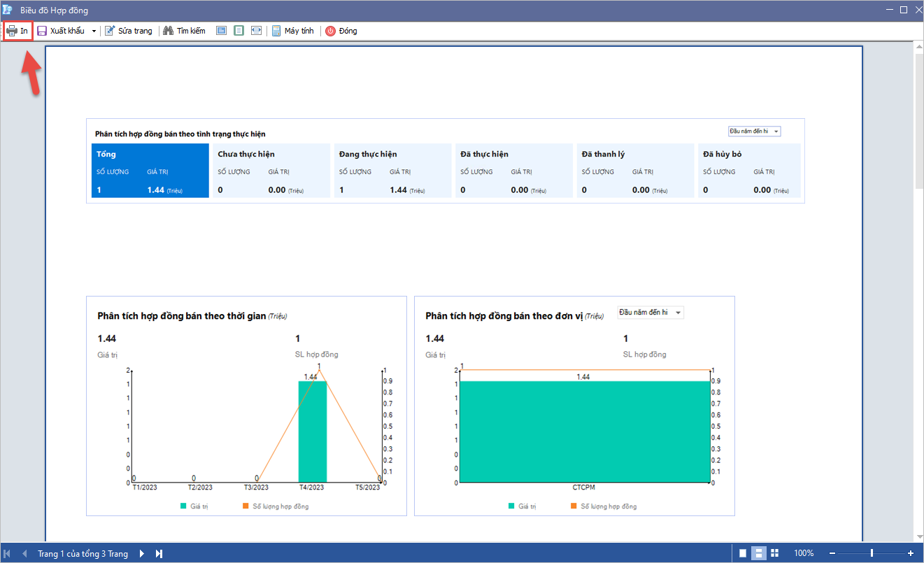Open Sửa trang page setup
Screen dimensions: 924x563
[129, 31]
